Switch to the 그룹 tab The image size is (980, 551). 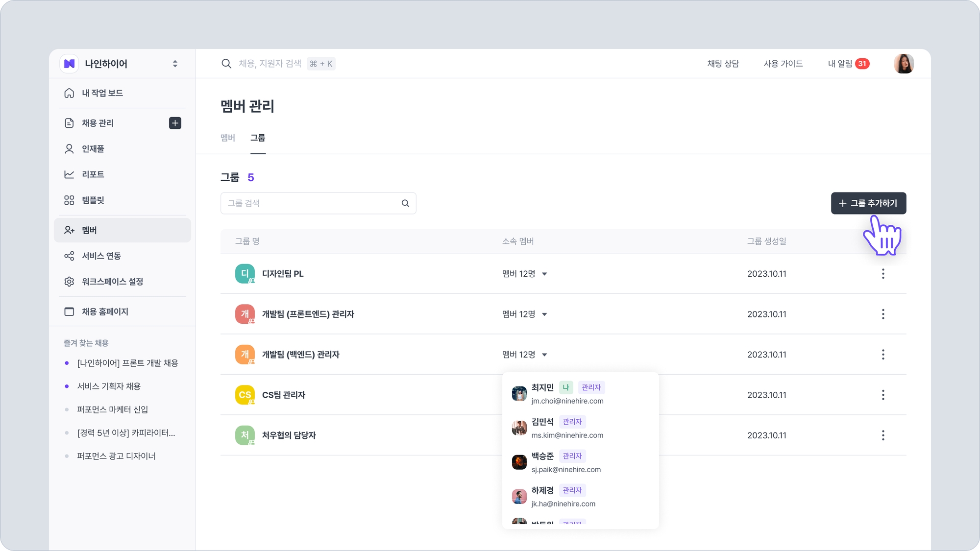point(258,138)
